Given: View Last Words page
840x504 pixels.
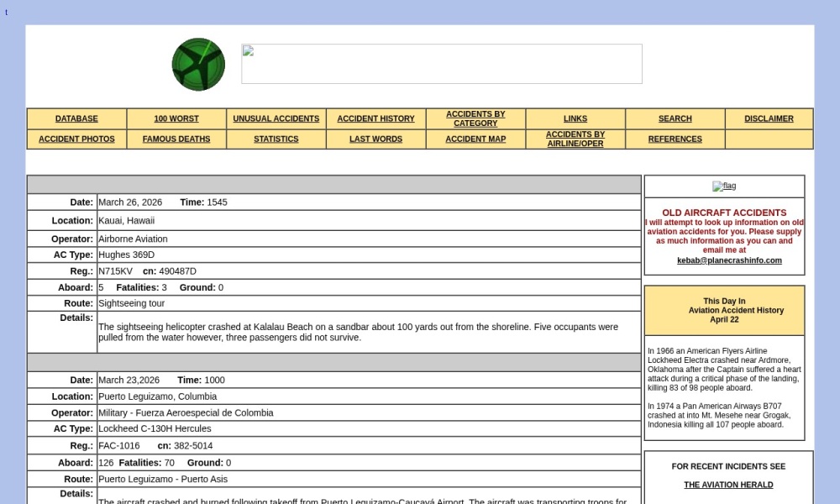Looking at the screenshot, I should [x=375, y=139].
